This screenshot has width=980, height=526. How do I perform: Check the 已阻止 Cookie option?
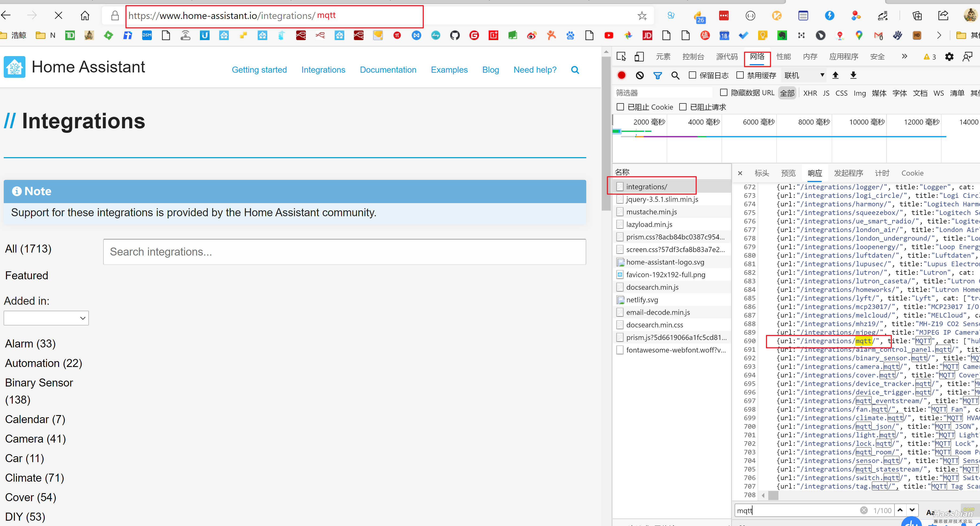point(620,107)
